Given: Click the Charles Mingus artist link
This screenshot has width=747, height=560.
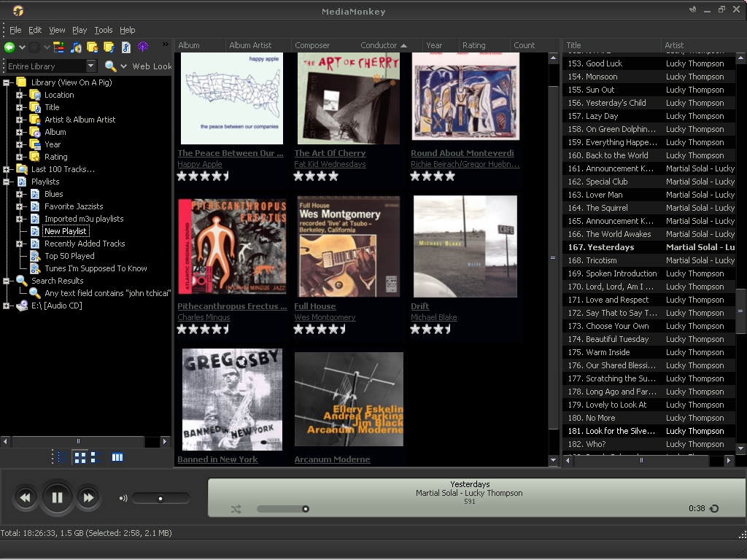Looking at the screenshot, I should point(204,317).
